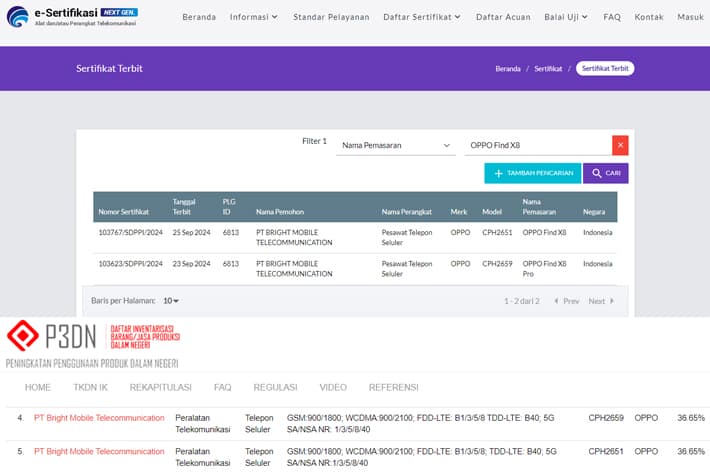Screen dimensions: 710x473
Task: Select certificate 103767/SDPPI/2024
Action: pos(130,232)
